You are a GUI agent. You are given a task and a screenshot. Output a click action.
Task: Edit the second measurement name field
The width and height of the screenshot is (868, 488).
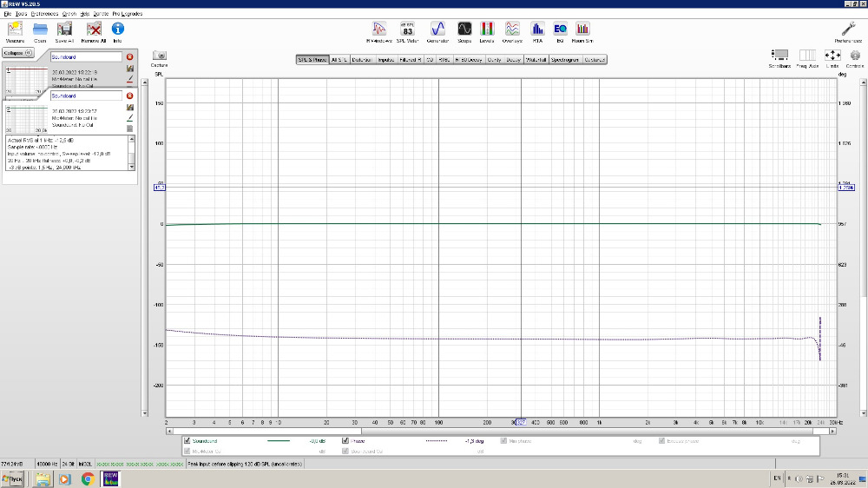tap(86, 96)
